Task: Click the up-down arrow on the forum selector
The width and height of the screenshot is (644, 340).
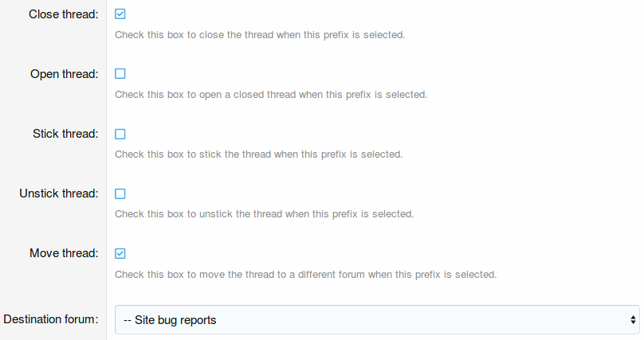Action: click(634, 320)
